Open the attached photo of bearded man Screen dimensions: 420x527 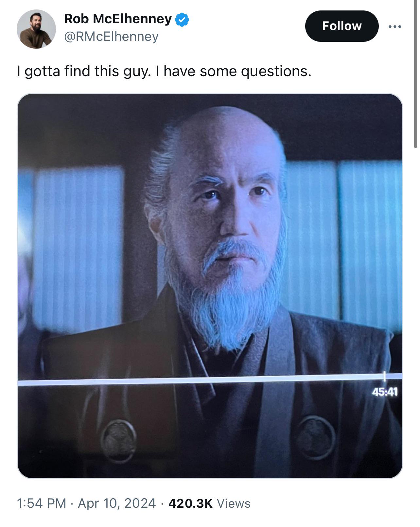(x=210, y=286)
